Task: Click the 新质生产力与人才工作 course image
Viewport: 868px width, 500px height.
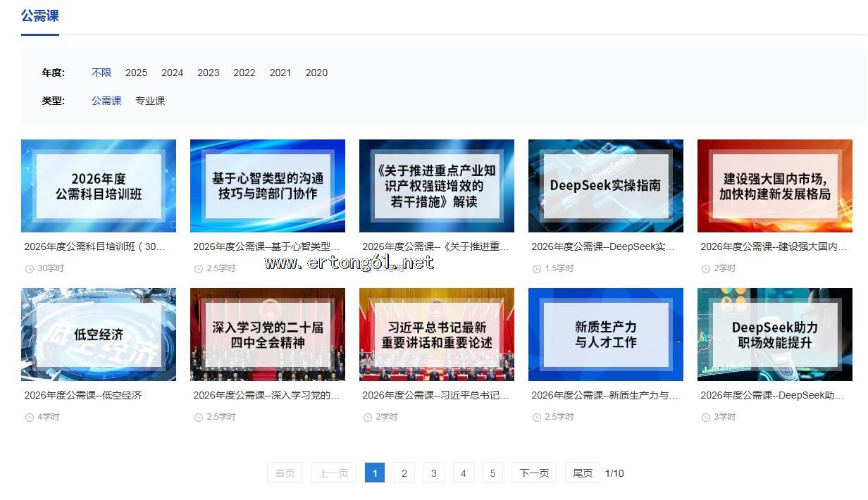Action: [606, 335]
